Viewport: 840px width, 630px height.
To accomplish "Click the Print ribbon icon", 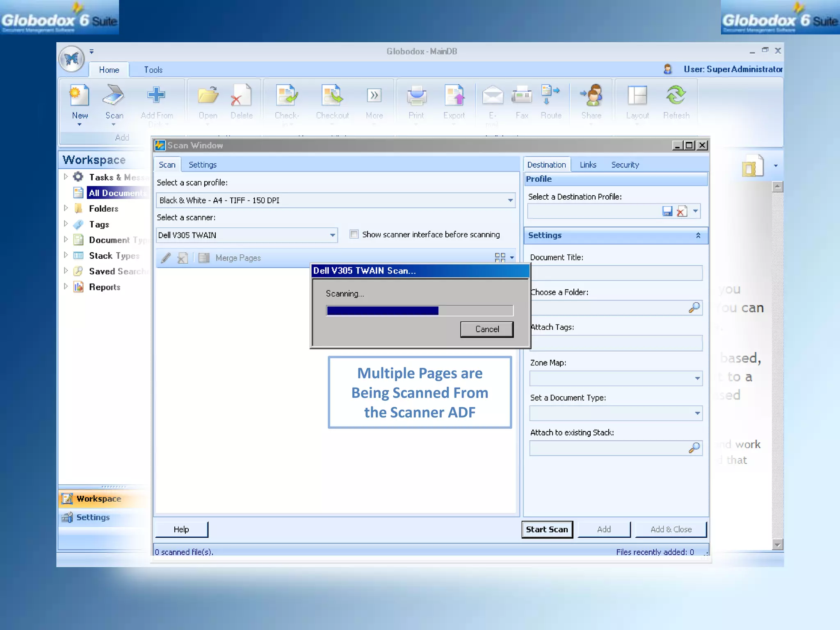I will click(x=416, y=96).
